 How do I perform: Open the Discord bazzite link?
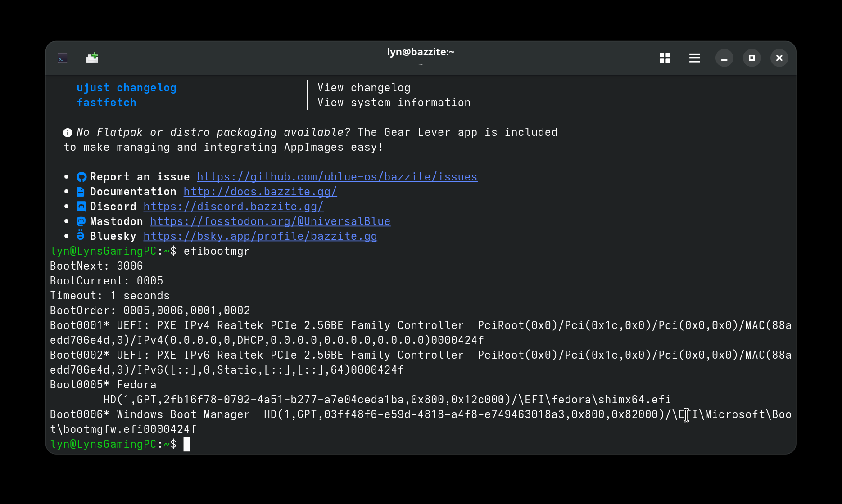click(x=233, y=207)
